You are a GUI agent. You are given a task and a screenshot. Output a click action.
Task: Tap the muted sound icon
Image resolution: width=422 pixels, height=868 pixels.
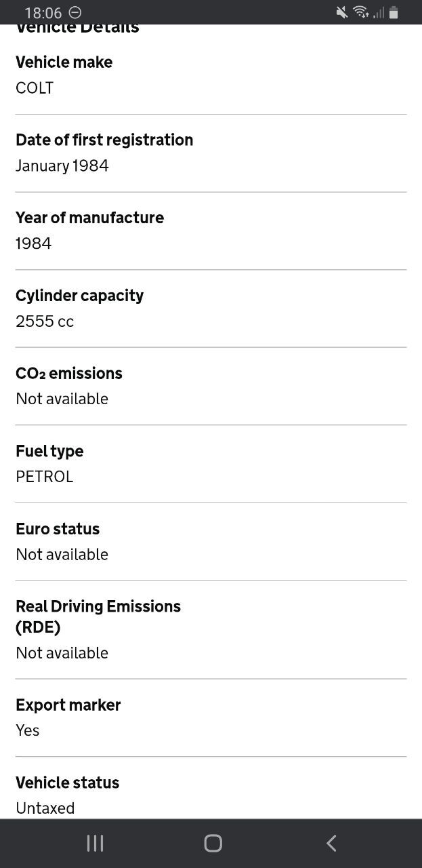(342, 12)
